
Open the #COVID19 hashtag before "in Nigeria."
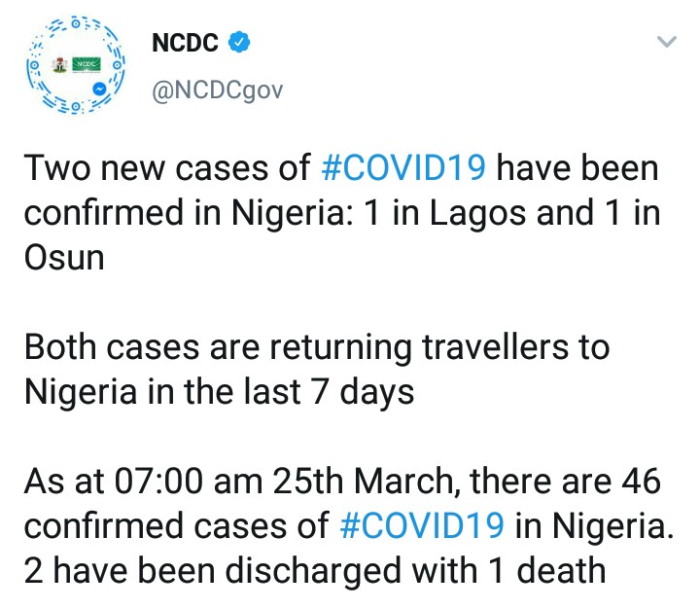pyautogui.click(x=422, y=526)
